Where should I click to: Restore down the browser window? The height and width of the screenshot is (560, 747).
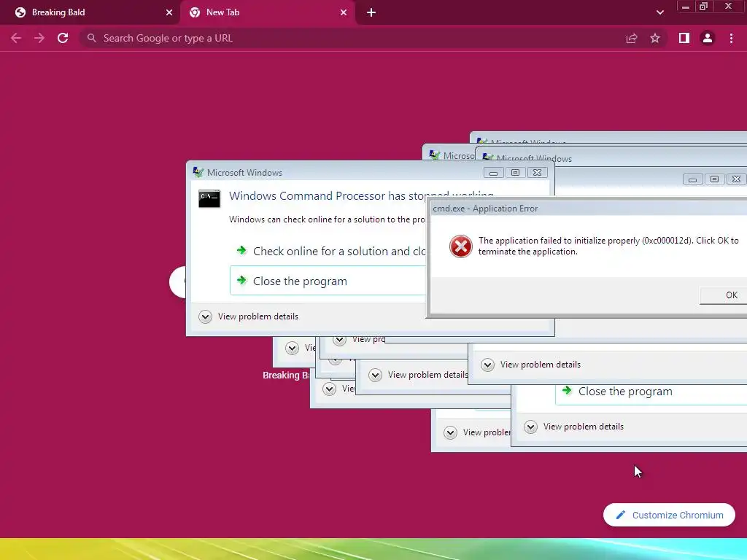[x=704, y=6]
